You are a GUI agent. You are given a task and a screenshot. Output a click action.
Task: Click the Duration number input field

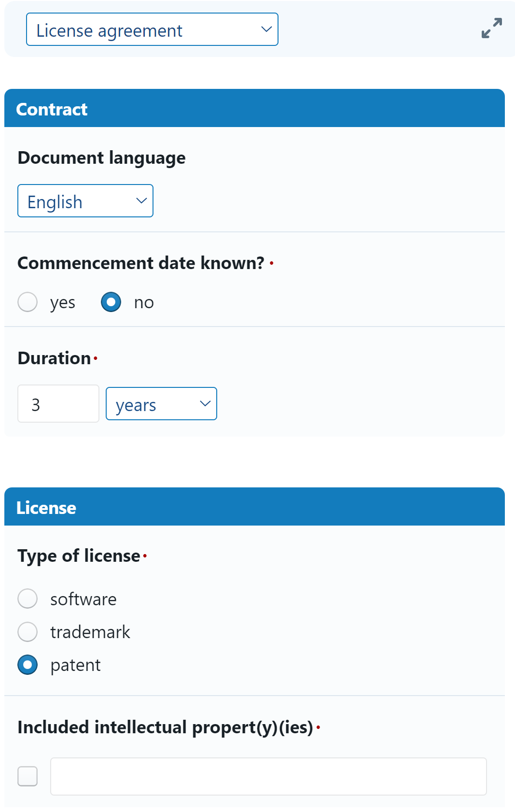[x=58, y=404]
